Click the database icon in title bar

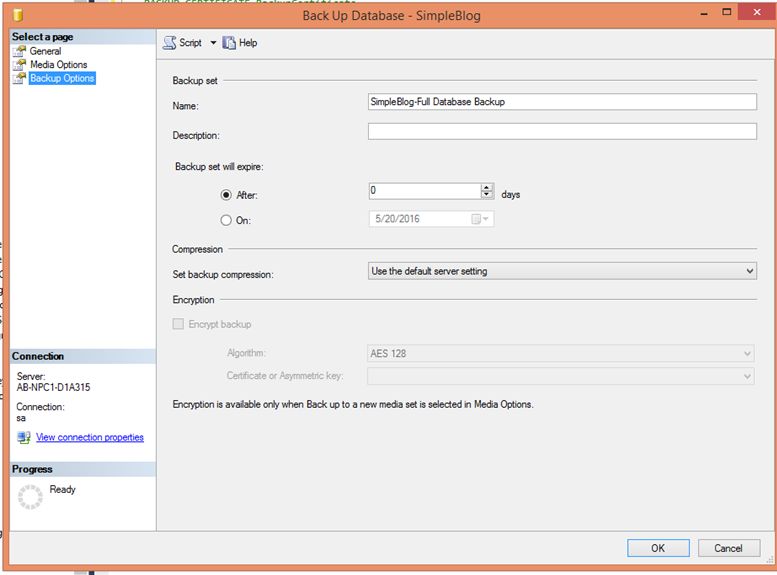pyautogui.click(x=18, y=15)
